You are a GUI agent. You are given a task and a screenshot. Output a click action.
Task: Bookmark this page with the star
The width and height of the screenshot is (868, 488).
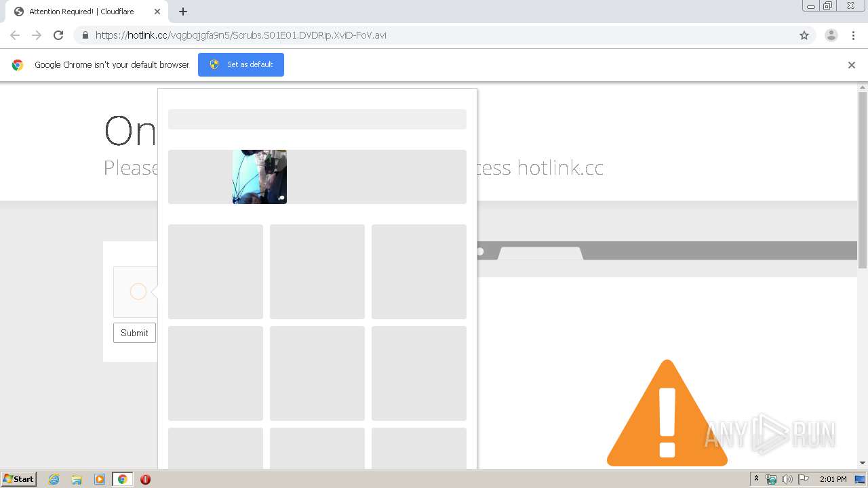pos(804,35)
